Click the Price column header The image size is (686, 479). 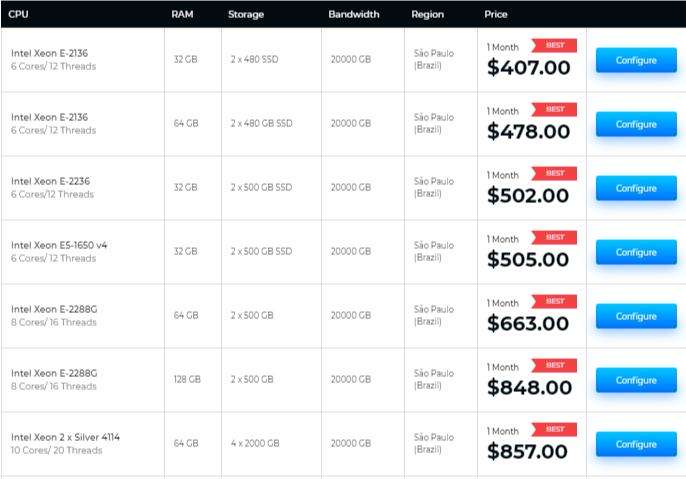(x=496, y=14)
